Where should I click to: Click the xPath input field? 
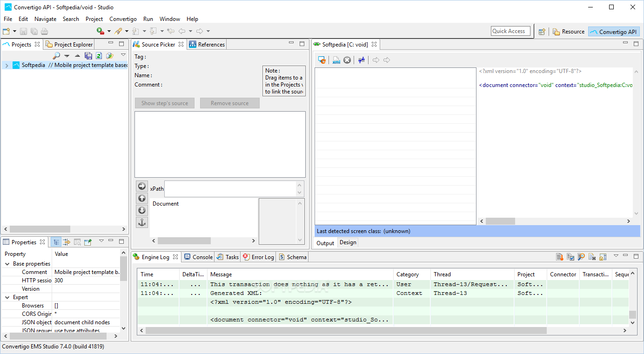click(x=230, y=189)
